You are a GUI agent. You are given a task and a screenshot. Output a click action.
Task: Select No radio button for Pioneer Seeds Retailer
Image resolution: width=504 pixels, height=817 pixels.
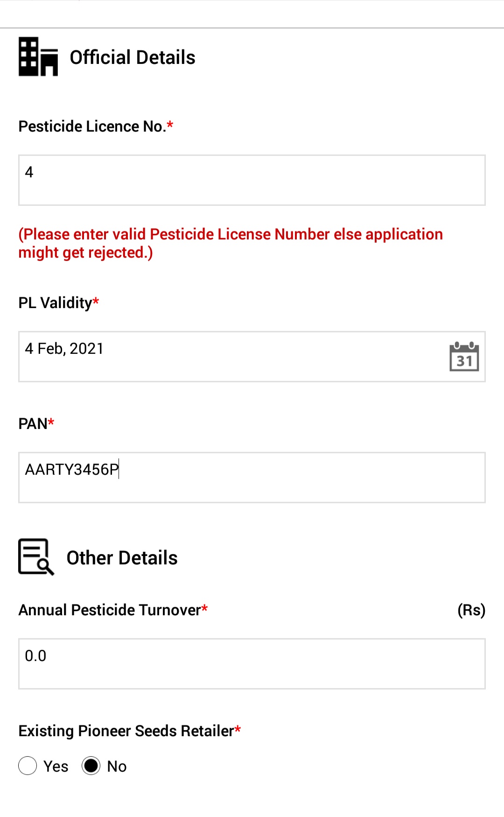pyautogui.click(x=91, y=766)
